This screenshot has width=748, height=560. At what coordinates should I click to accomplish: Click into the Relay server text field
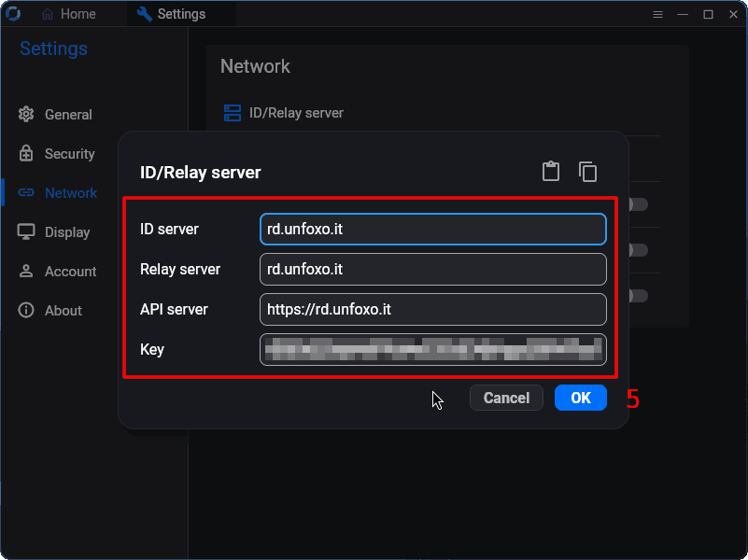[x=432, y=270]
